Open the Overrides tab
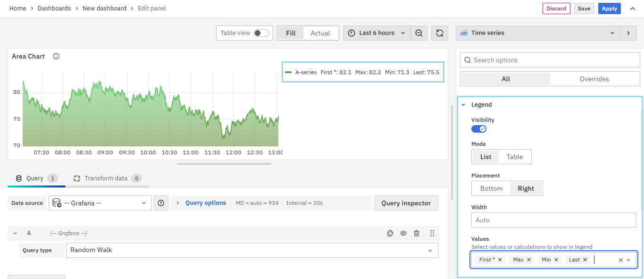The image size is (644, 279). tap(594, 79)
